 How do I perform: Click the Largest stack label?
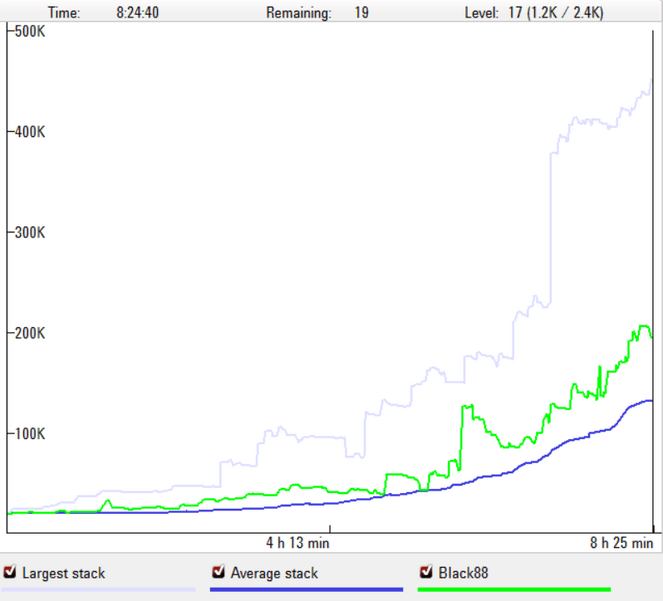[x=63, y=573]
